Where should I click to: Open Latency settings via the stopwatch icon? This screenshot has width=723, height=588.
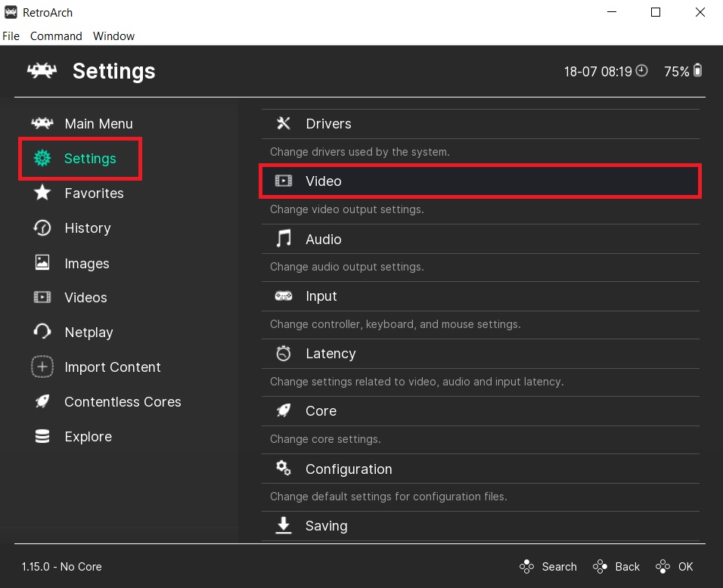coord(283,353)
